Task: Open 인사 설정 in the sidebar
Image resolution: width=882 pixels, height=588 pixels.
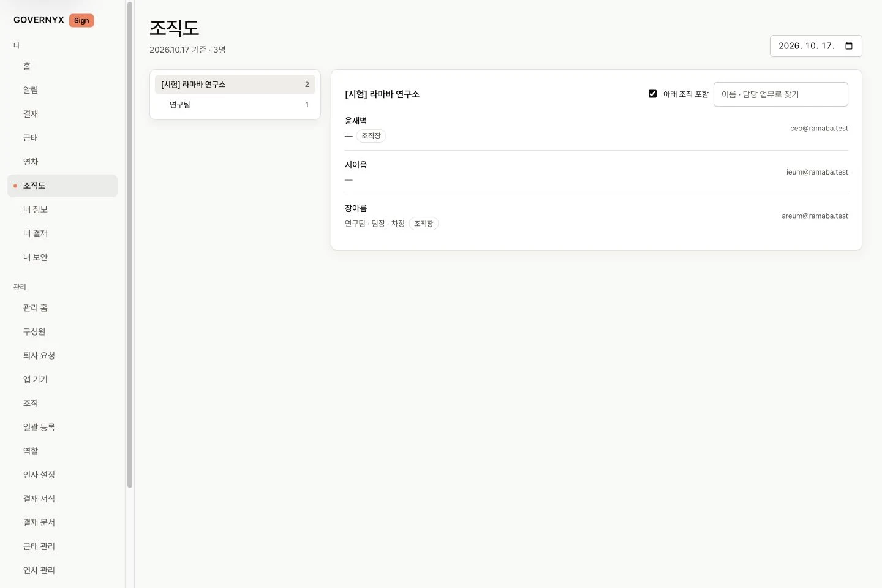Action: click(62, 475)
